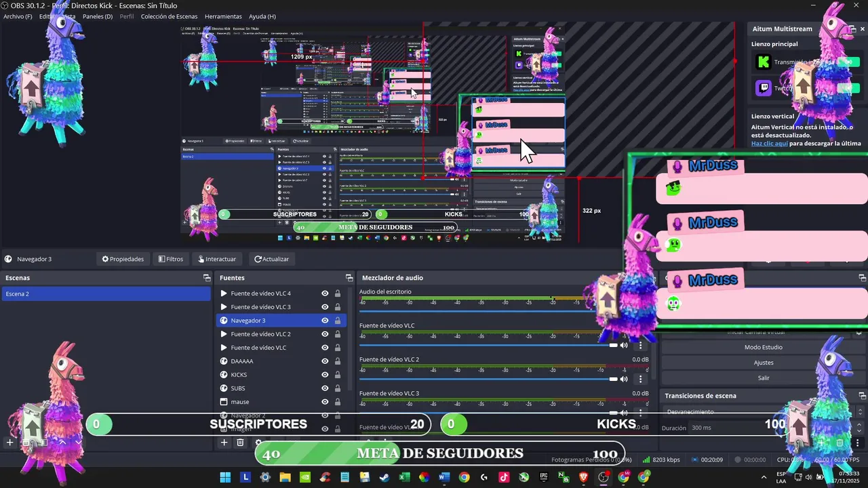The width and height of the screenshot is (868, 488).
Task: Mute the Fuente de vídeo VLC 2 speaker icon
Action: (624, 380)
